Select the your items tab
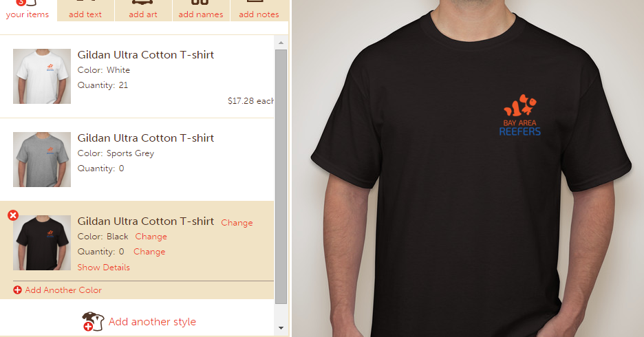The width and height of the screenshot is (644, 337). [28, 11]
